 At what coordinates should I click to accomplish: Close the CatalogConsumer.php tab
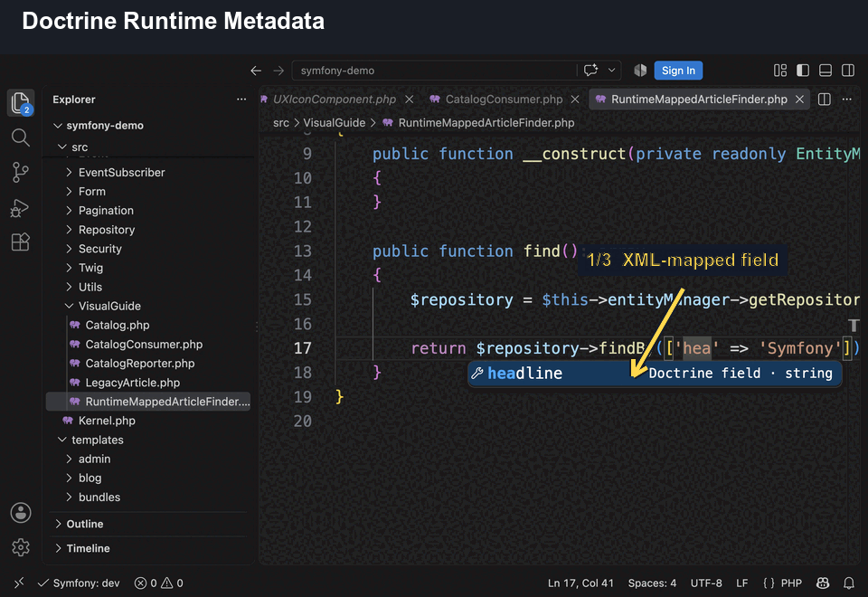(575, 99)
